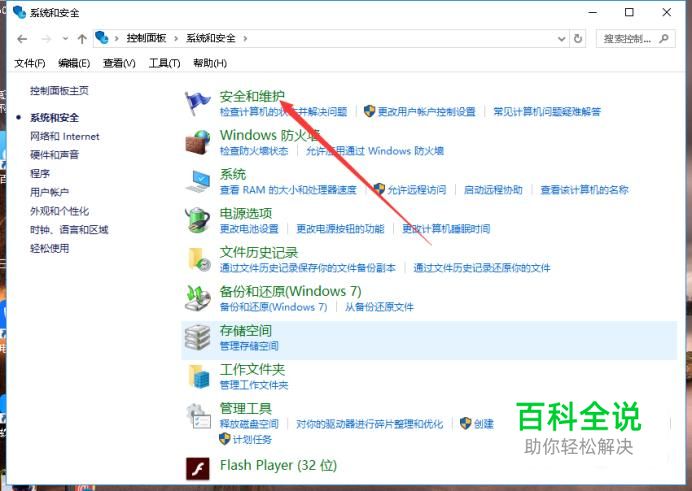Click Control Panel icon in address bar
Viewport: 692px width, 491px height.
tap(102, 38)
